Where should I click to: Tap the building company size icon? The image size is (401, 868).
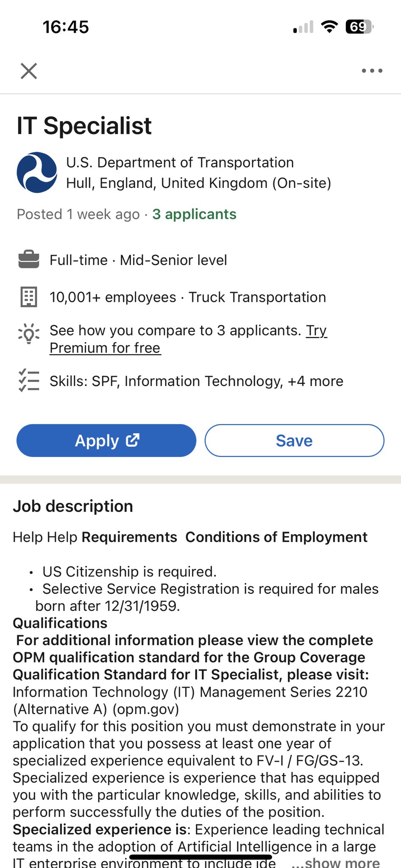29,297
